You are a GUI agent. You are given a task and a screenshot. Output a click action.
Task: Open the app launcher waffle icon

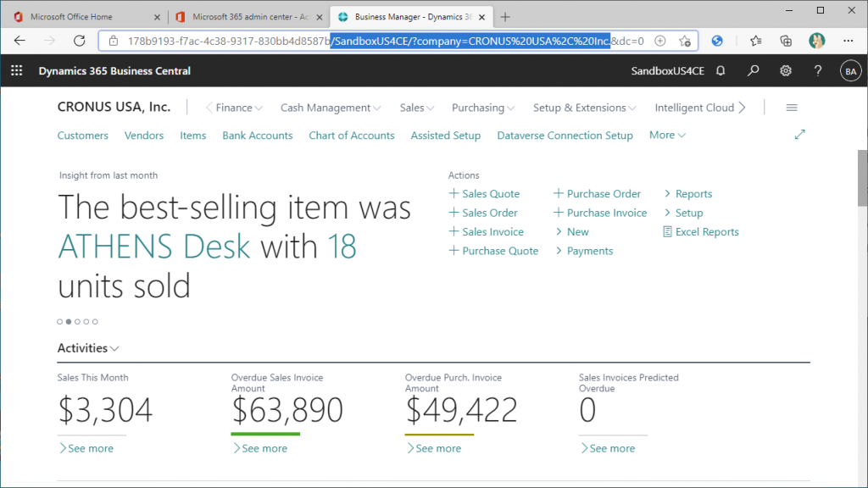point(17,71)
